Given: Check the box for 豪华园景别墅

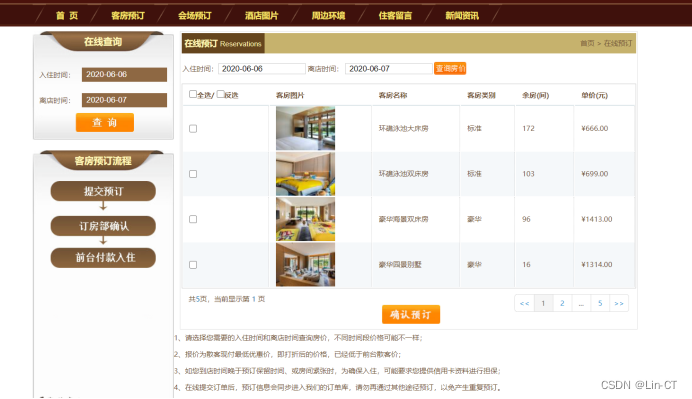Looking at the screenshot, I should (193, 265).
